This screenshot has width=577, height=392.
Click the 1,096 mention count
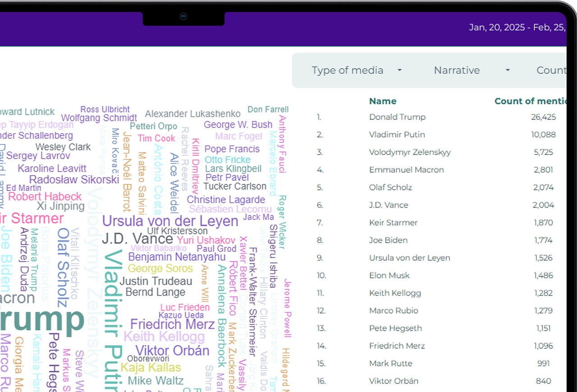pos(544,346)
